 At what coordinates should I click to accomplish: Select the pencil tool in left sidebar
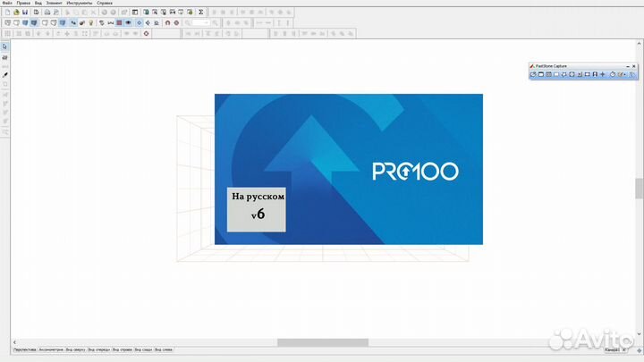click(x=5, y=75)
